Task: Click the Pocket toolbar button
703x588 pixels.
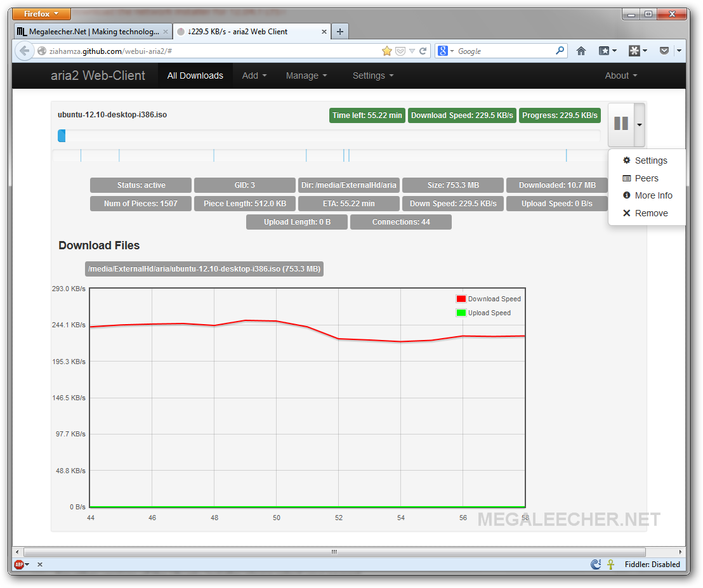Action: click(x=664, y=51)
